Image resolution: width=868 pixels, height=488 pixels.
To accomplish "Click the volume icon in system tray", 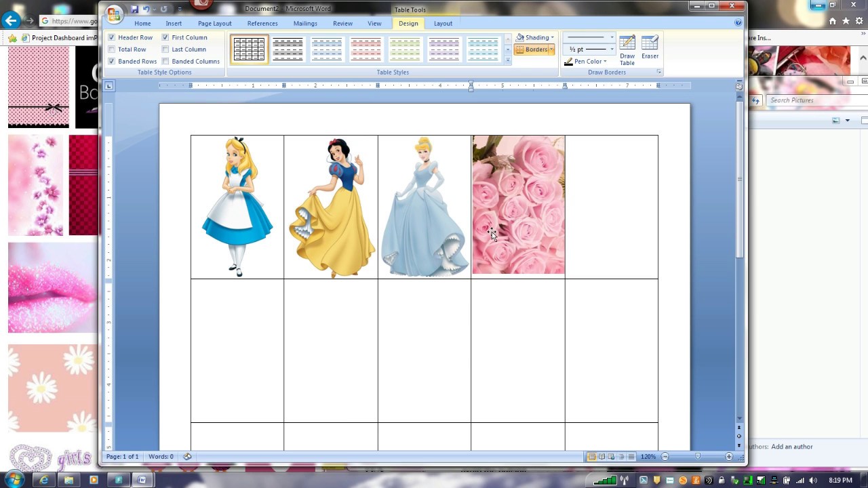I will (811, 481).
